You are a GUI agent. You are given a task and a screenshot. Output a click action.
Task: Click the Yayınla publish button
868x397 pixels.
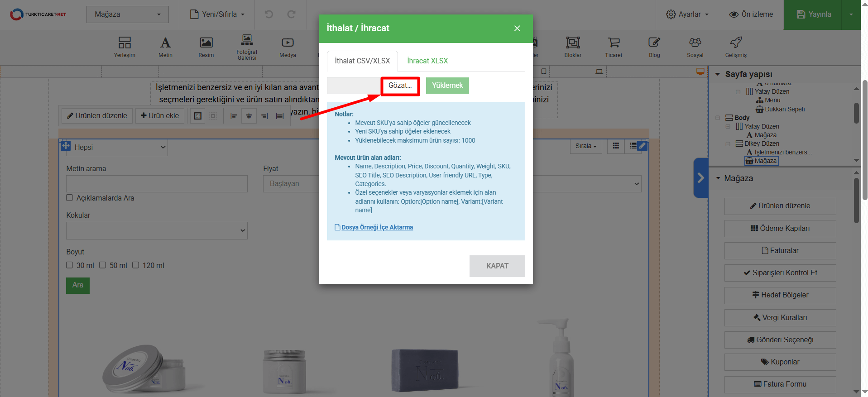pyautogui.click(x=813, y=14)
